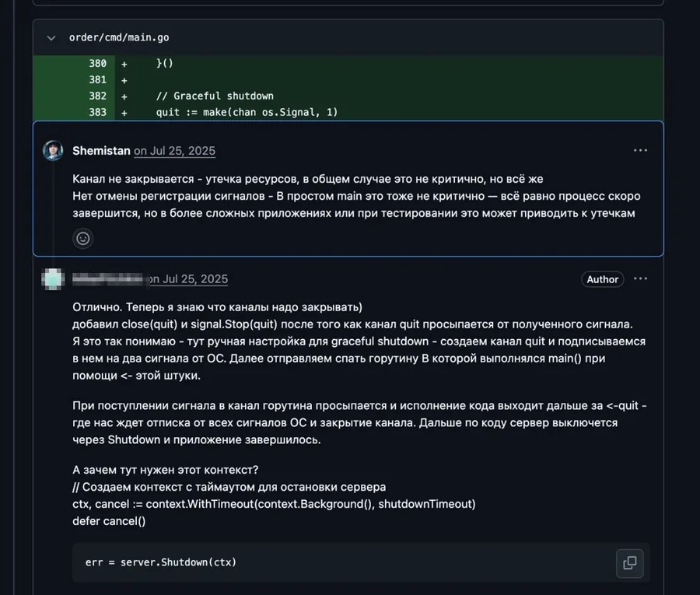
Task: Click the "ctx, cancel := context.WithTimeout" line
Action: click(274, 504)
